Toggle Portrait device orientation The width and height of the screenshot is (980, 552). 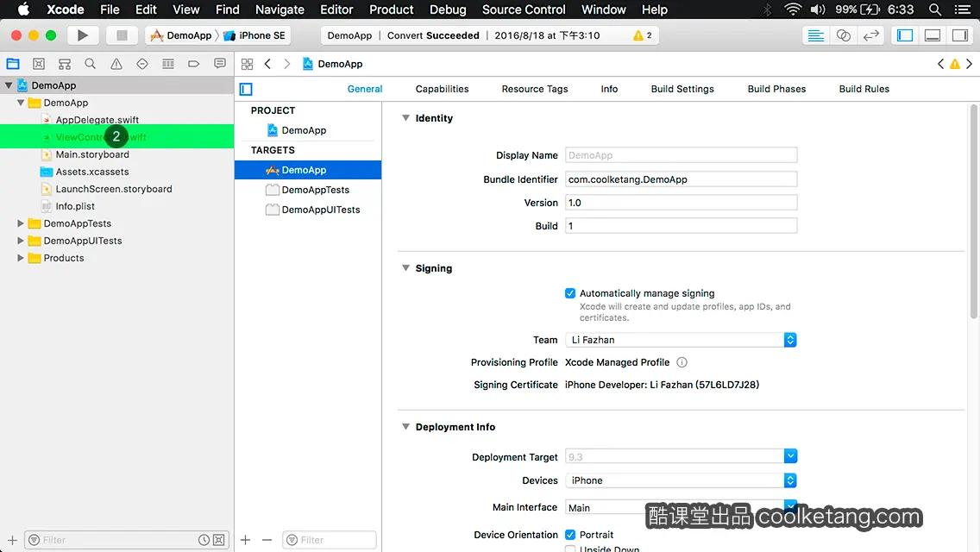coord(570,535)
